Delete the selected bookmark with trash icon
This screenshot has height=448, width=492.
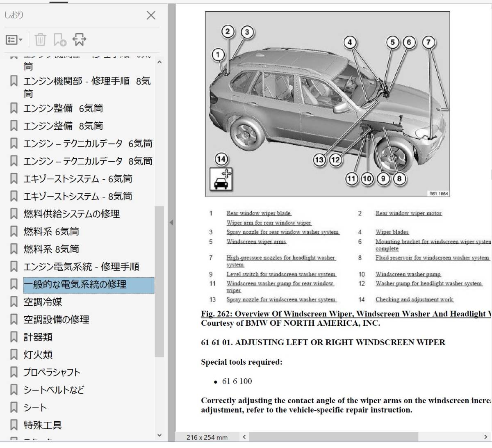click(x=40, y=40)
